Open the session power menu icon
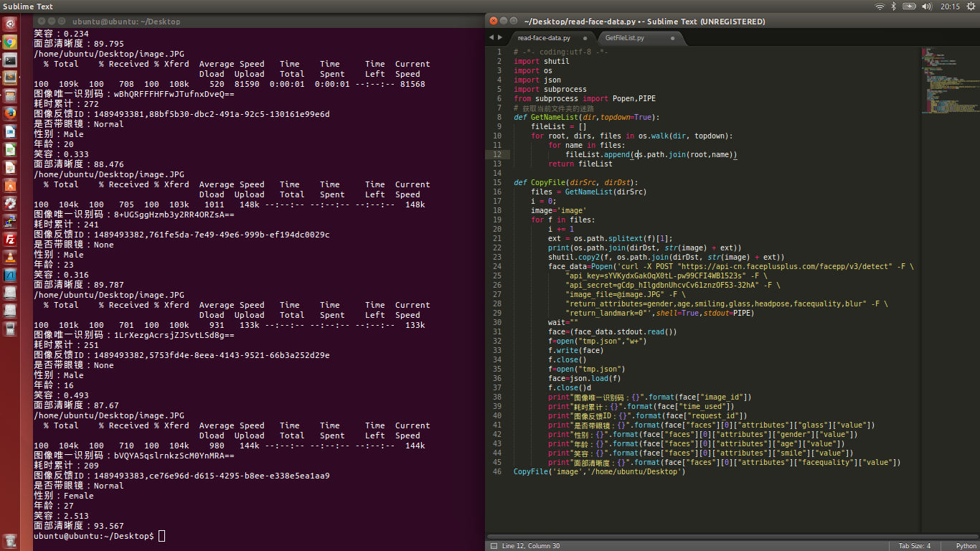 click(971, 6)
